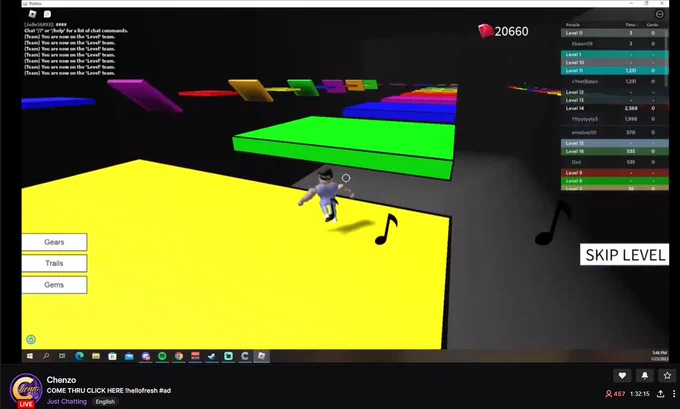Viewport: 680px width, 409px height.
Task: Open File Explorer from the taskbar
Action: [96, 356]
